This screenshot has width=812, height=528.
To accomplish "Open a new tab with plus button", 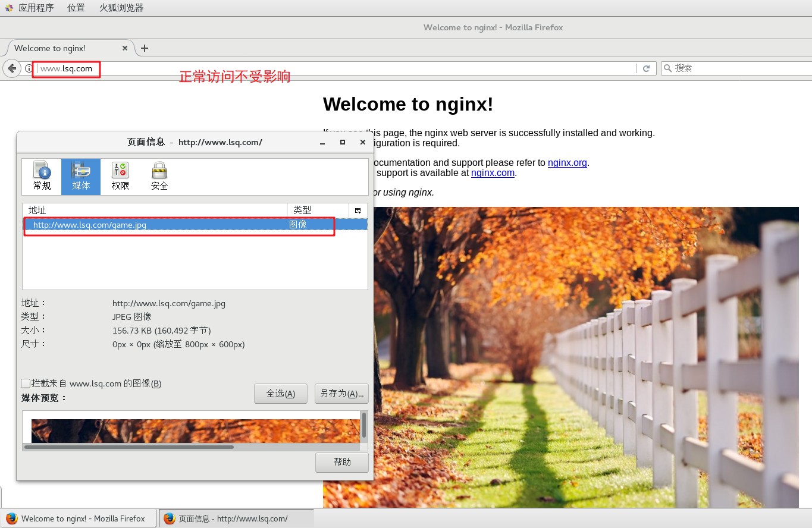I will pos(145,48).
